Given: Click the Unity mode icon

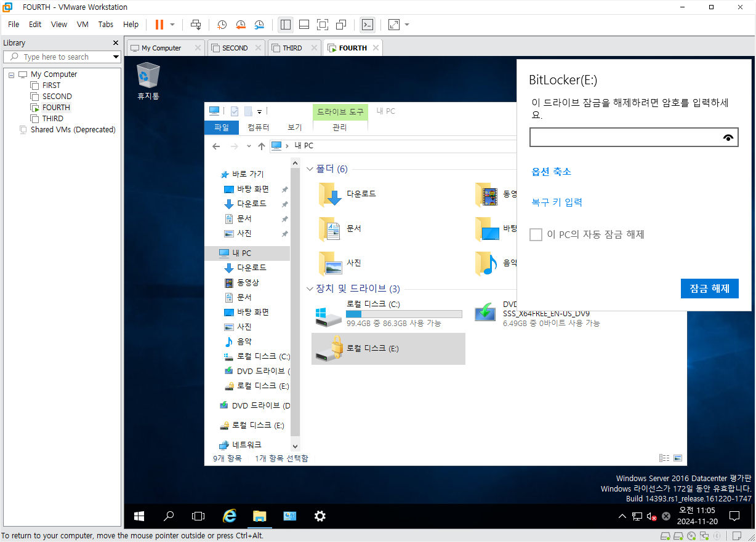Looking at the screenshot, I should [341, 25].
